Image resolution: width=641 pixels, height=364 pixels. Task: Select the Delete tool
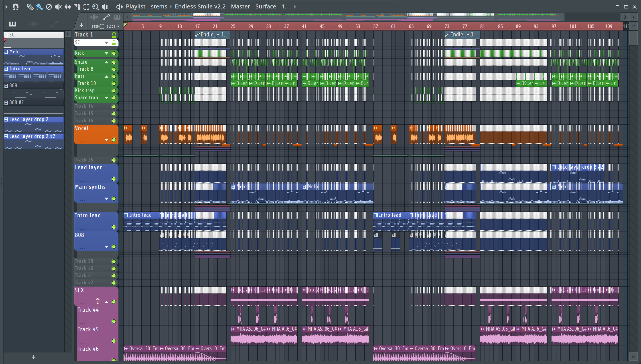pos(49,7)
